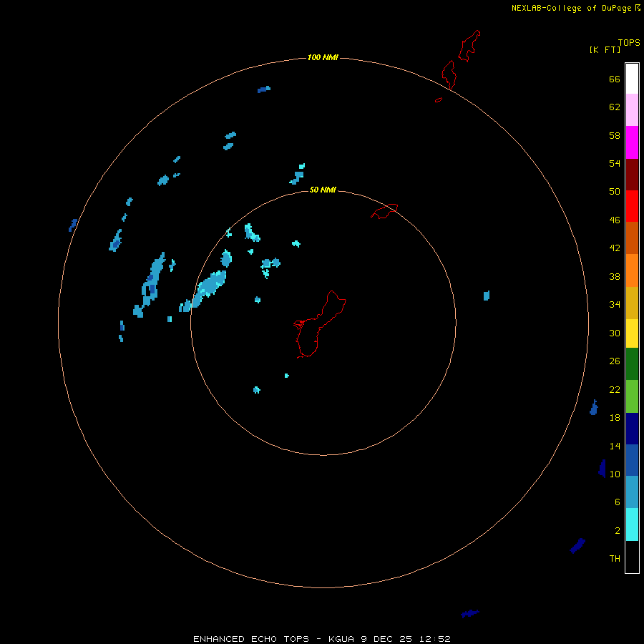
Task: Click the 'TH' legend label
Action: coord(615,559)
